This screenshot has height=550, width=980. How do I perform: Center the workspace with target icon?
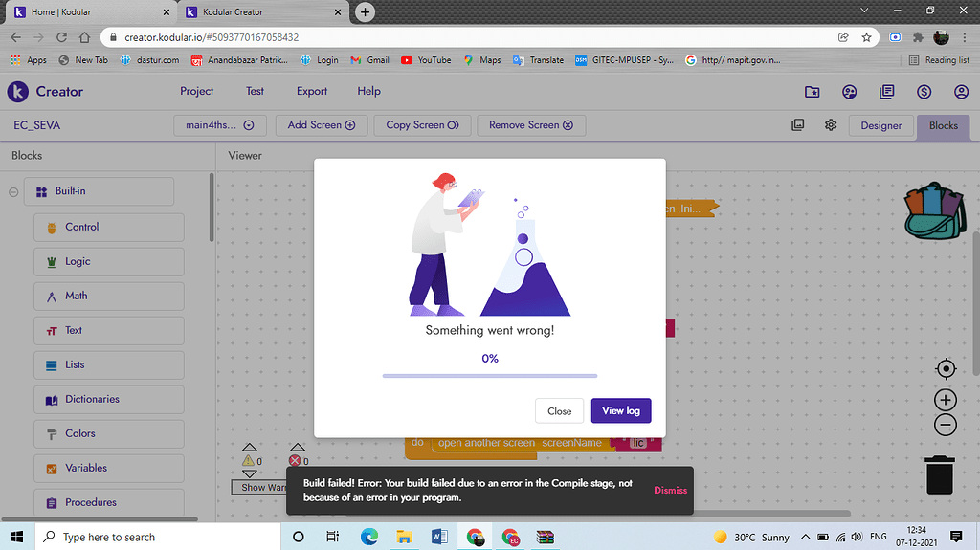pyautogui.click(x=946, y=369)
